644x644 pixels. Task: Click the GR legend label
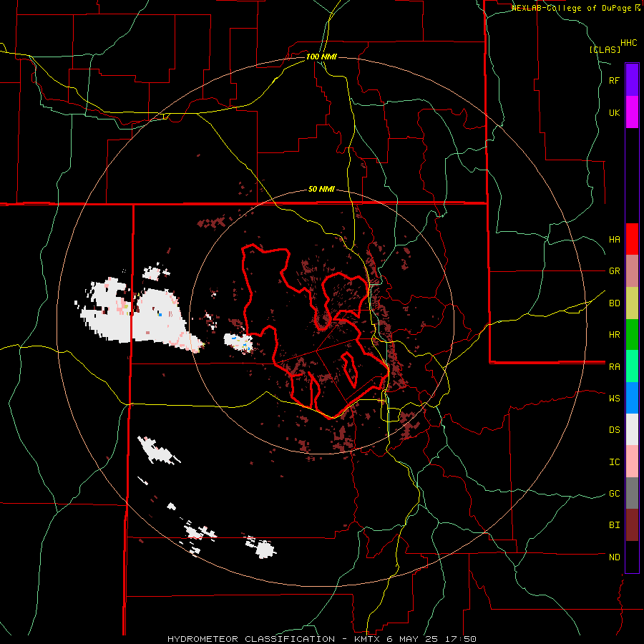tap(614, 271)
